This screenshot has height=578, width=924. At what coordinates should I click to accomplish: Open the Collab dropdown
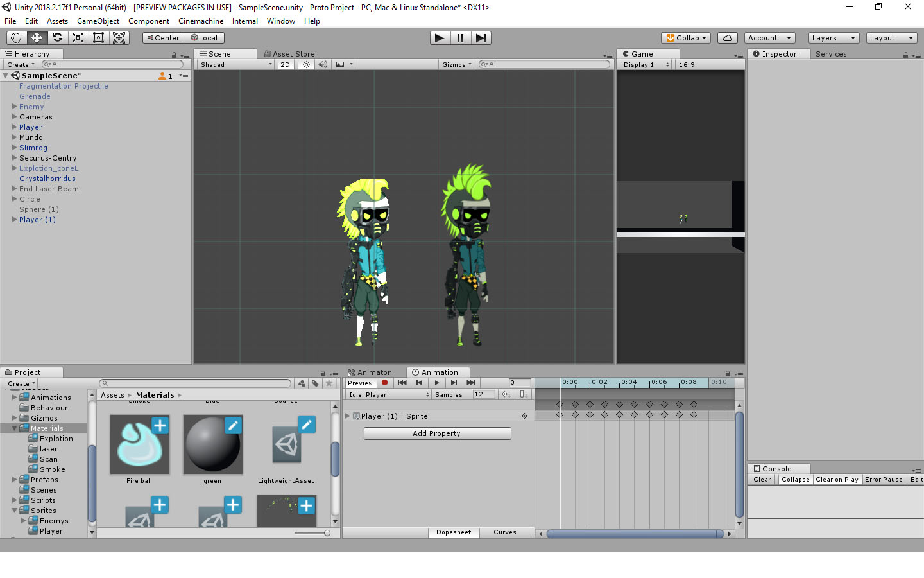pos(686,38)
